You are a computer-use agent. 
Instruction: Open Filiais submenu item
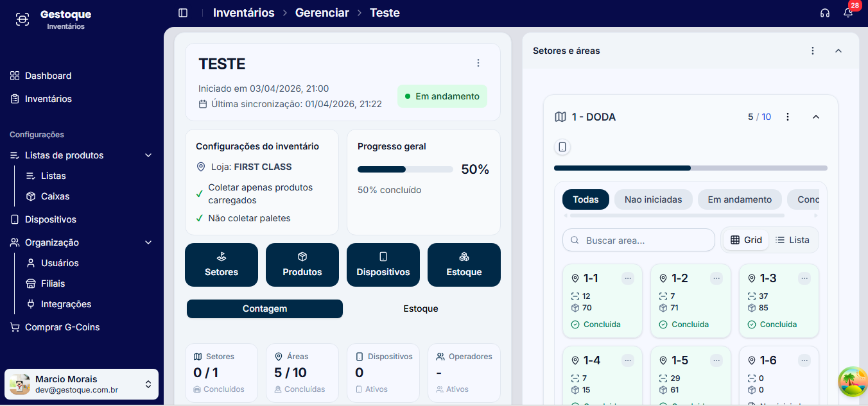[x=53, y=283]
